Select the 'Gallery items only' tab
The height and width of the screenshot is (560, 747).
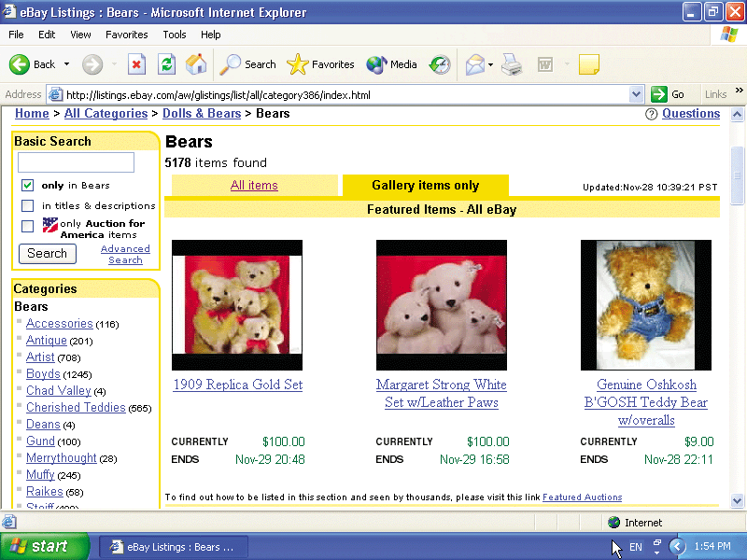pyautogui.click(x=426, y=185)
